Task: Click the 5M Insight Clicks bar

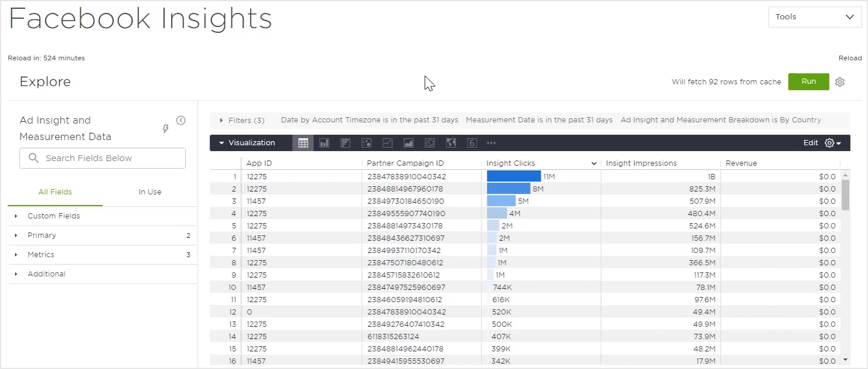Action: [501, 201]
